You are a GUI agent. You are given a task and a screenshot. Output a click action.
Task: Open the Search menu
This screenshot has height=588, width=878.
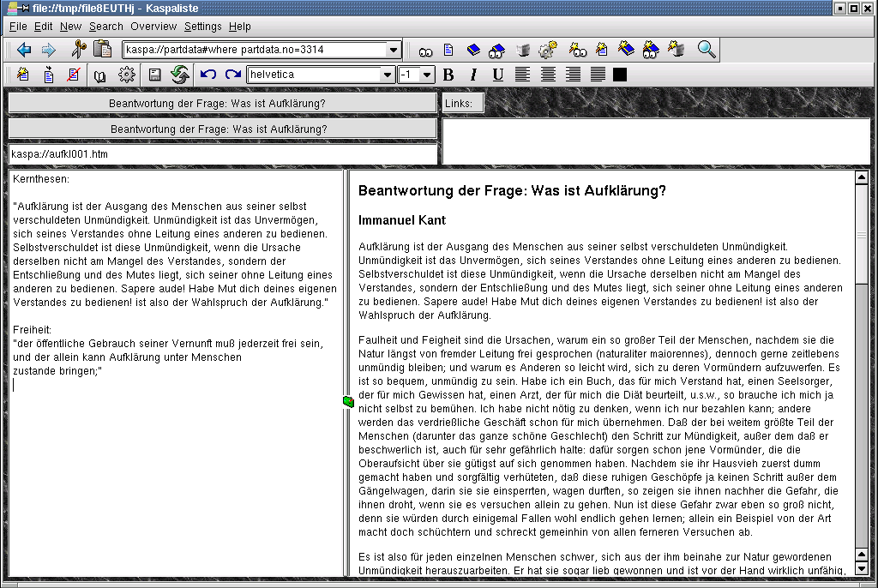[x=105, y=27]
